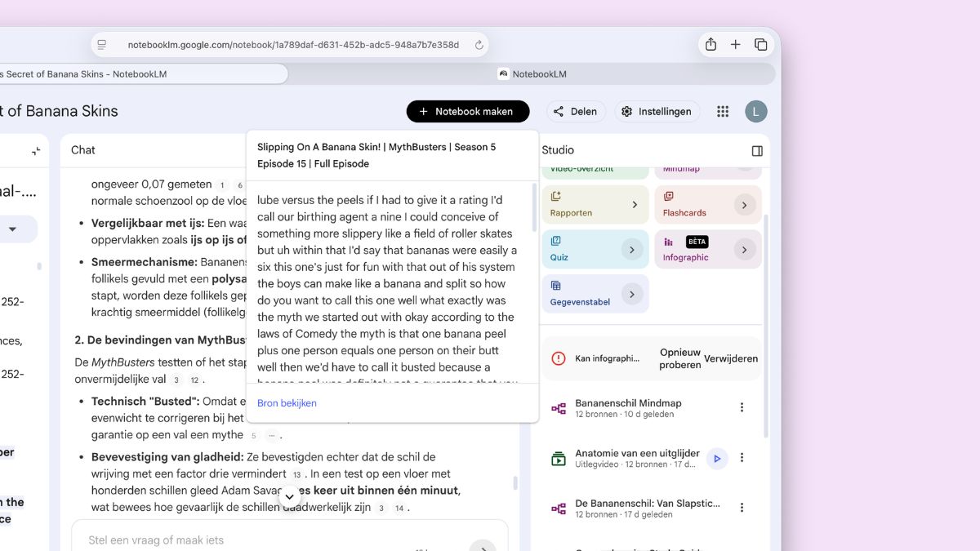The height and width of the screenshot is (551, 980).
Task: Expand Rapporten options chevron
Action: (635, 205)
